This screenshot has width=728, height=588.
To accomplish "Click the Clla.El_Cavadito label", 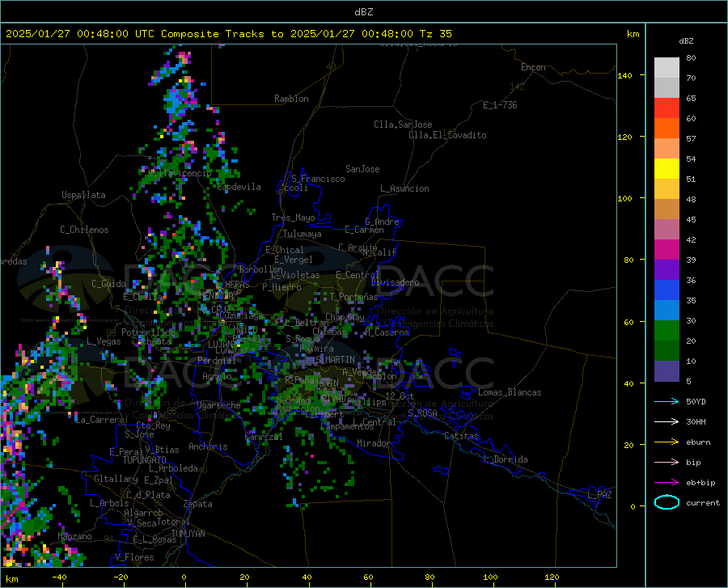I will (447, 135).
